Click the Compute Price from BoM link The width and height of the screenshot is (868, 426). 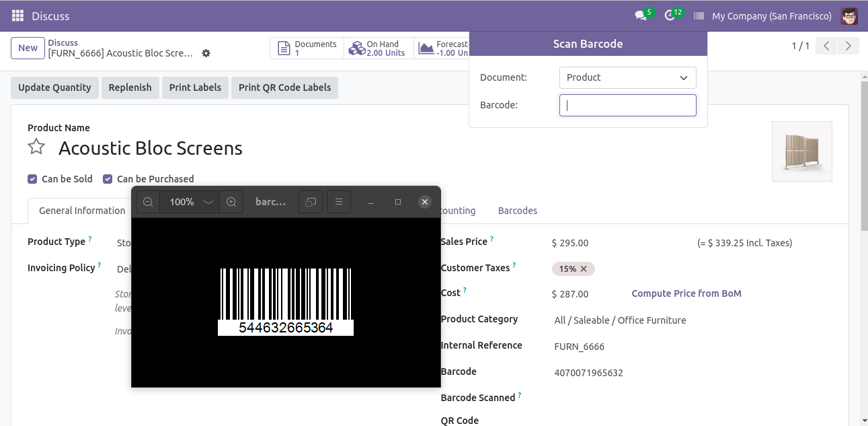pos(686,293)
